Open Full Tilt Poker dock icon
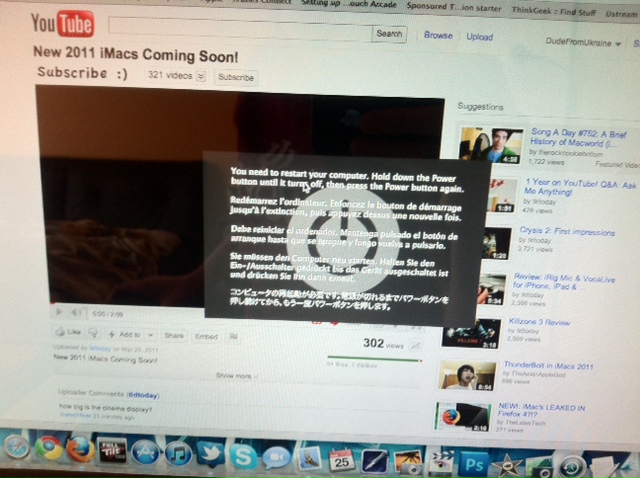The width and height of the screenshot is (640, 478). click(x=112, y=450)
